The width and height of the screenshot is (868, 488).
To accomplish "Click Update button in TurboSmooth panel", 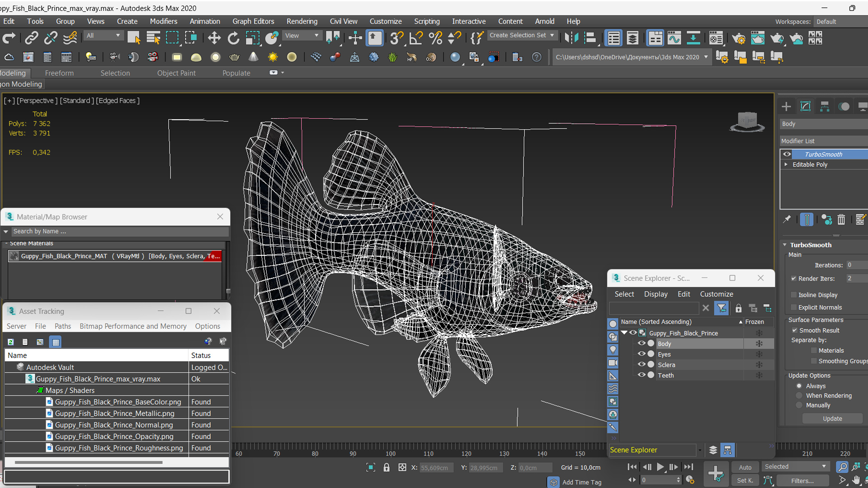I will click(832, 418).
